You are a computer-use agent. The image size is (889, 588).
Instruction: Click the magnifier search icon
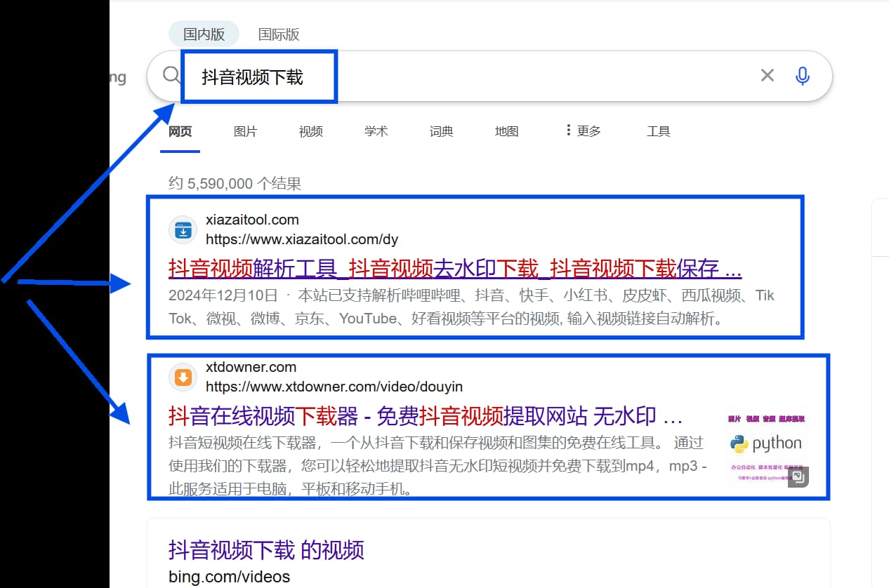[171, 75]
